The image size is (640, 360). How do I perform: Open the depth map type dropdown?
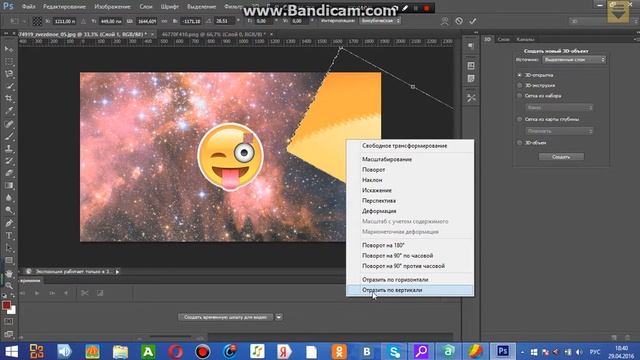coord(559,131)
